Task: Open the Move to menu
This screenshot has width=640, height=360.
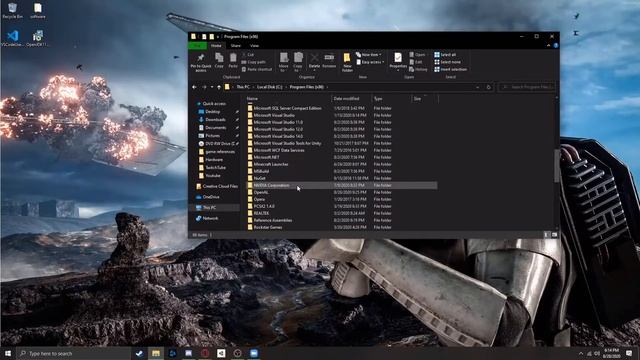Action: click(x=284, y=62)
